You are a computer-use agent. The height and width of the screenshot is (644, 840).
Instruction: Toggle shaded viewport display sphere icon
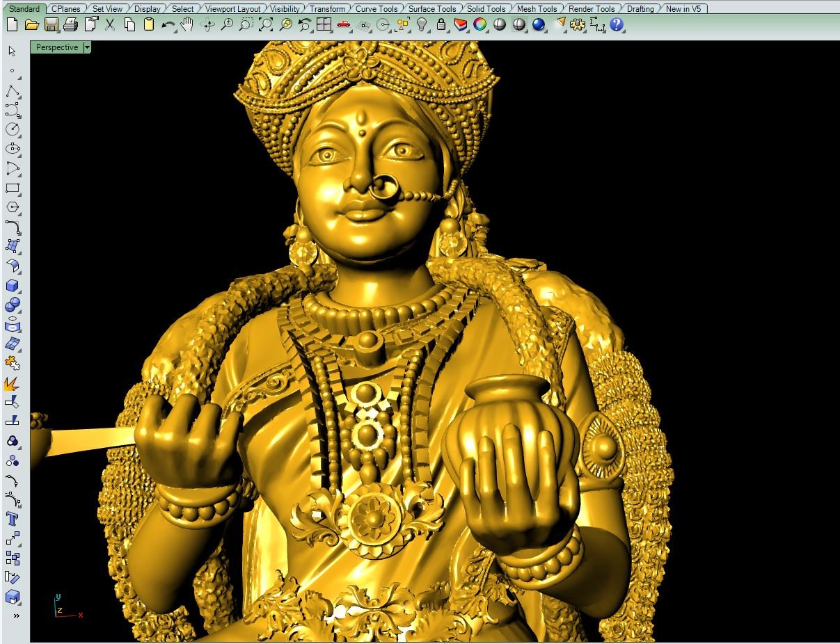[x=499, y=25]
